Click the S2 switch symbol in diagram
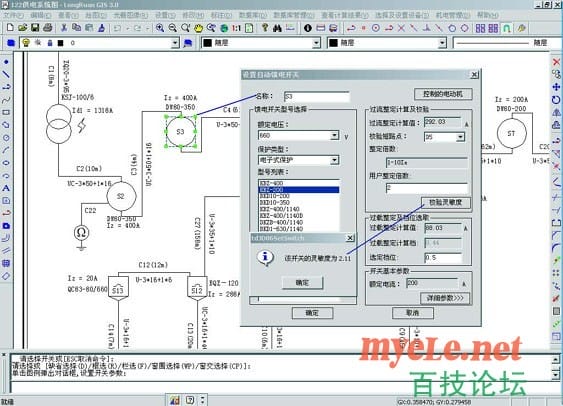This screenshot has width=563, height=406. click(x=121, y=196)
